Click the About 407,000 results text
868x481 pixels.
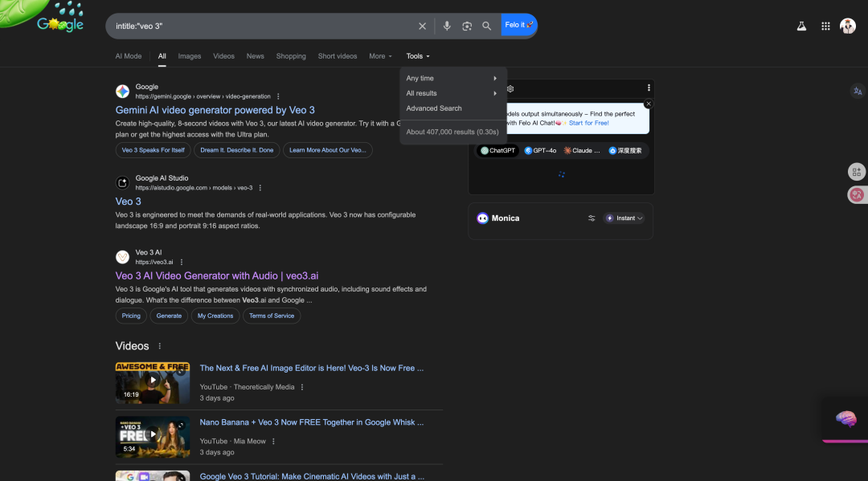click(452, 132)
